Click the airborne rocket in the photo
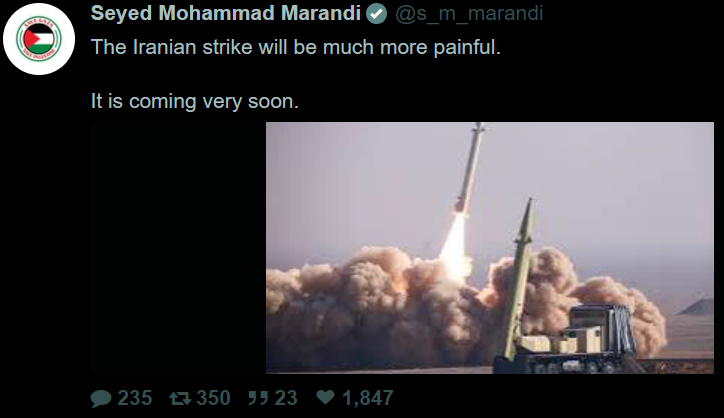The width and height of the screenshot is (724, 418). click(x=470, y=169)
